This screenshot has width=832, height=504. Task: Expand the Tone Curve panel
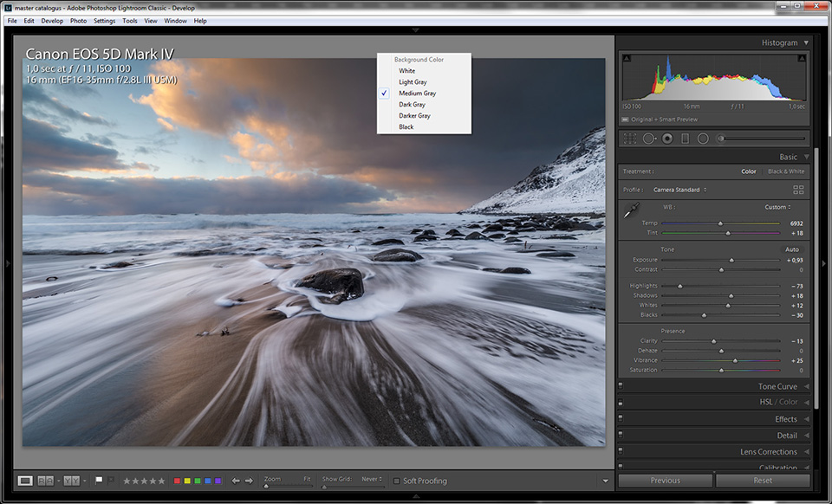pos(807,386)
